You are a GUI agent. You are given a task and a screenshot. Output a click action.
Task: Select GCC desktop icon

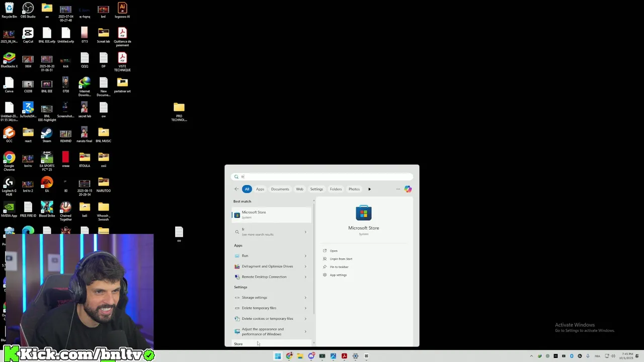[x=9, y=135]
